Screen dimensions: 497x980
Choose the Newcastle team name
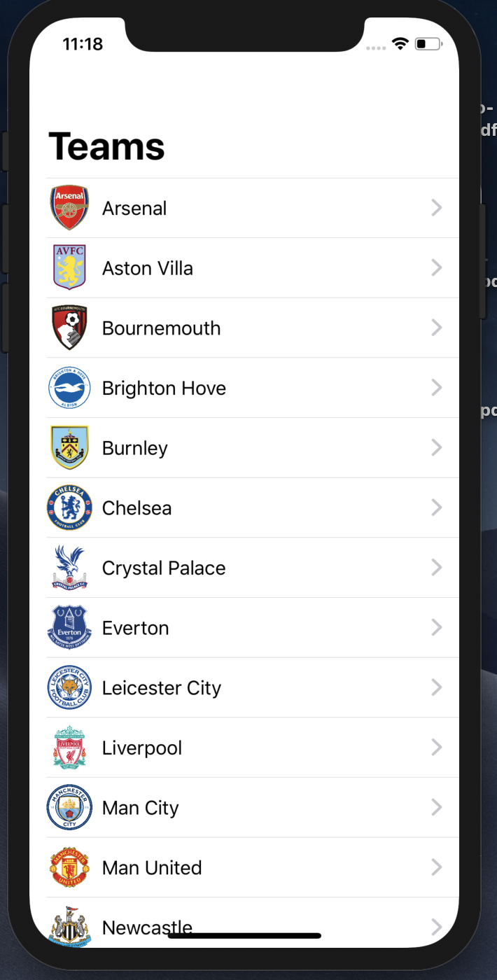pos(147,927)
